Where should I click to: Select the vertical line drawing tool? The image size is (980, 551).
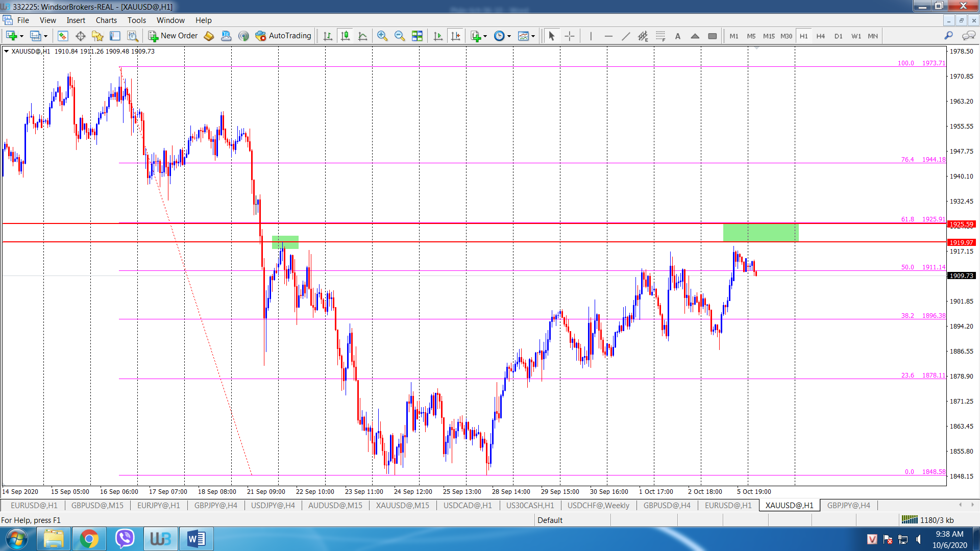(591, 36)
